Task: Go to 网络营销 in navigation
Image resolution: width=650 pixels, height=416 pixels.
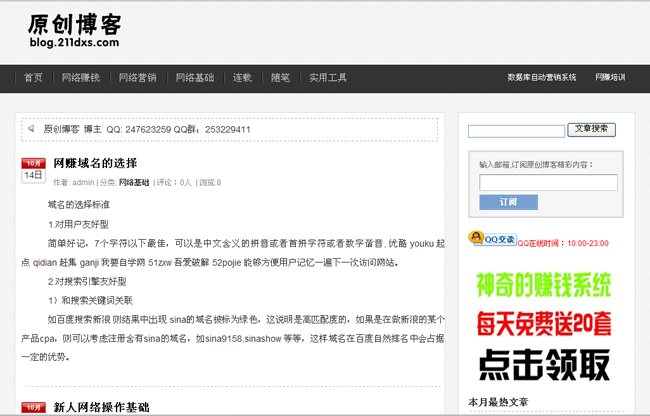Action: tap(138, 77)
